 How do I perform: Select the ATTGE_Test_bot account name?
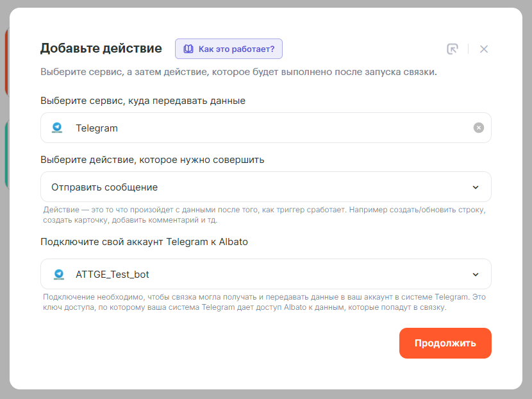pyautogui.click(x=113, y=275)
